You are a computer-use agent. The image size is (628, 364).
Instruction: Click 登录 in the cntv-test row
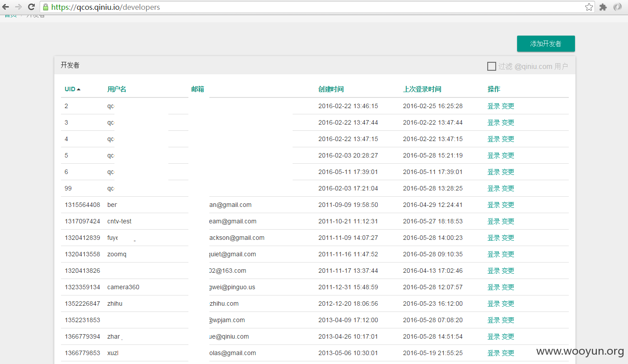[x=493, y=221]
